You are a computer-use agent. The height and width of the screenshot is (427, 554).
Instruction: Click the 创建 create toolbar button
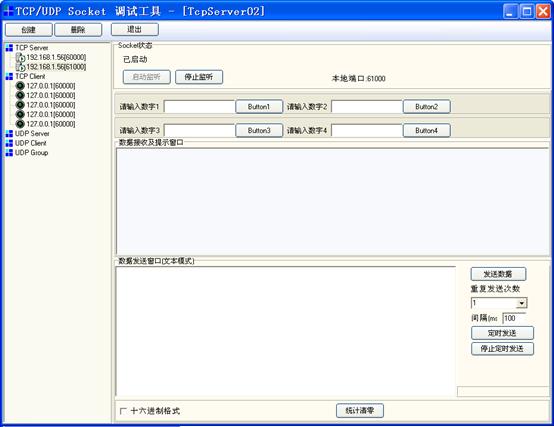pos(29,30)
